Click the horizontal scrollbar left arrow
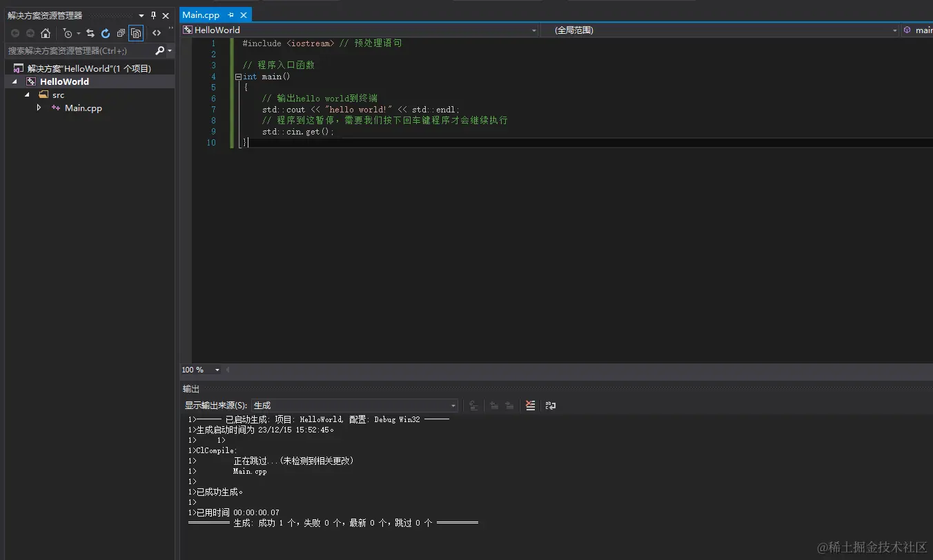933x560 pixels. 228,370
